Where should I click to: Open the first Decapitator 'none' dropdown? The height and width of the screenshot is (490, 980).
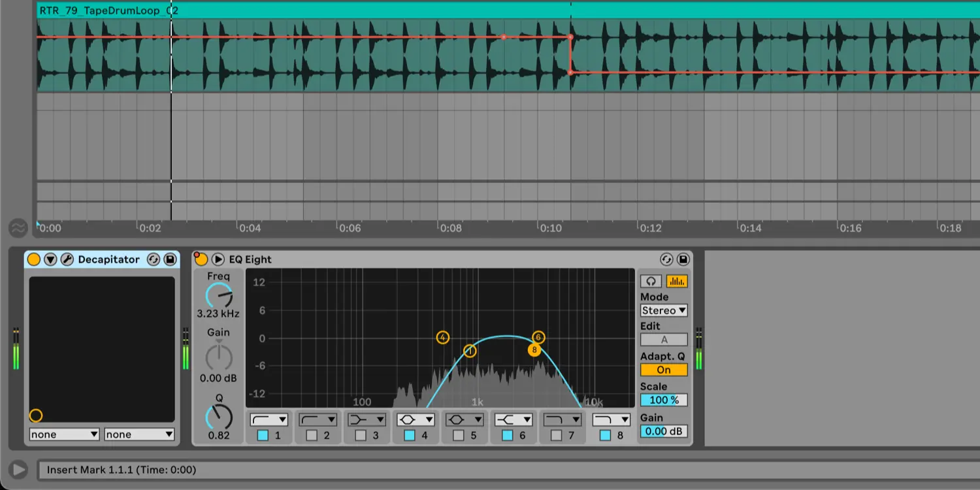pos(64,434)
